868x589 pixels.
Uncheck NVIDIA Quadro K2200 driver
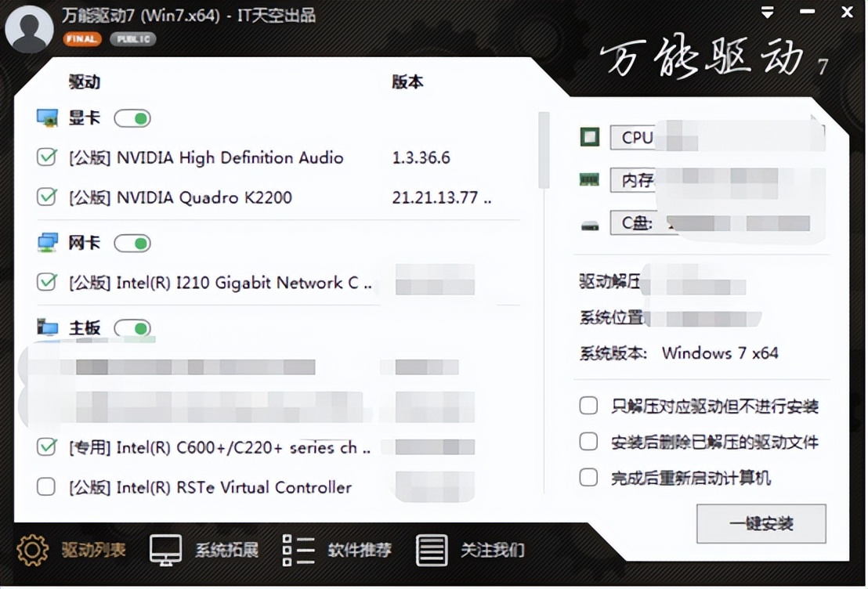(x=45, y=197)
